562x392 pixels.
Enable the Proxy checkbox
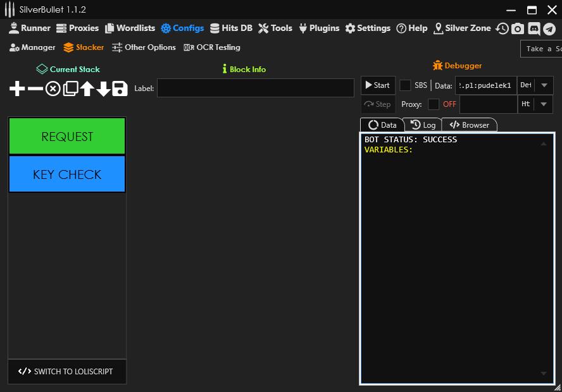tap(434, 104)
